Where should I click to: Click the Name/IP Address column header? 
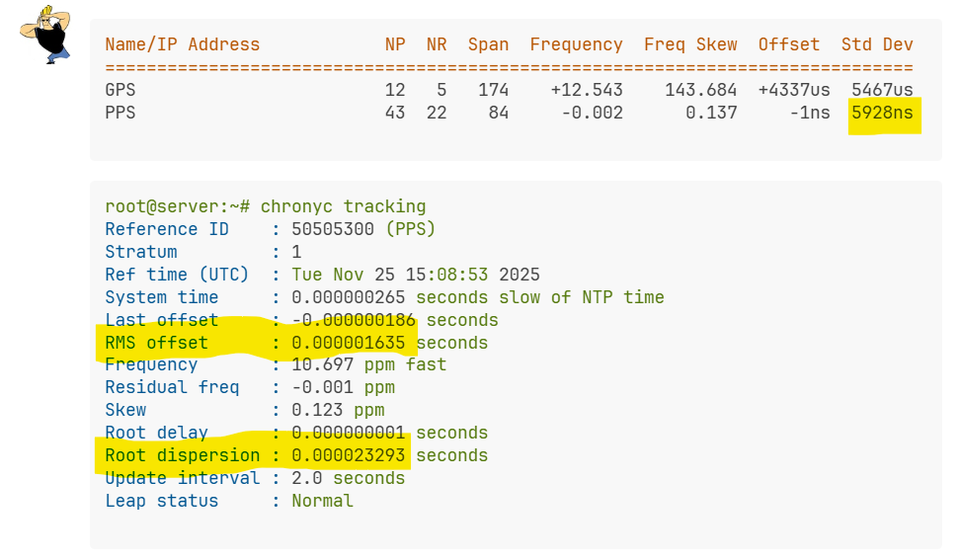coord(182,44)
